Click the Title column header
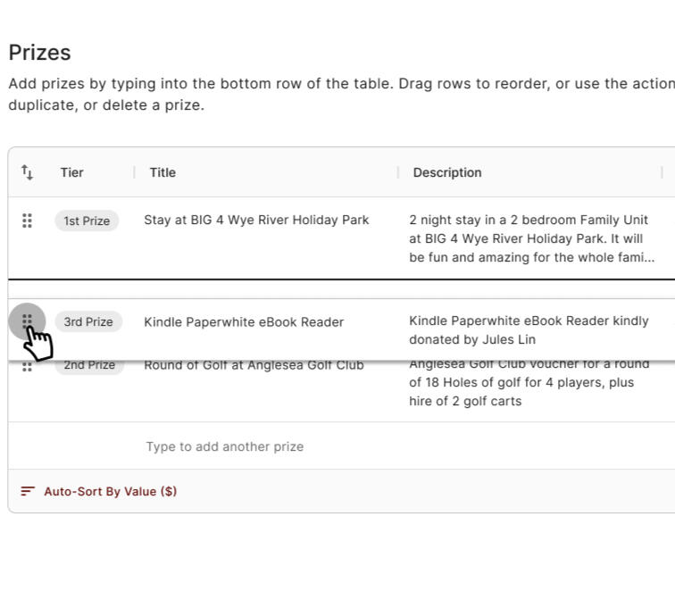The width and height of the screenshot is (675, 616). [162, 172]
